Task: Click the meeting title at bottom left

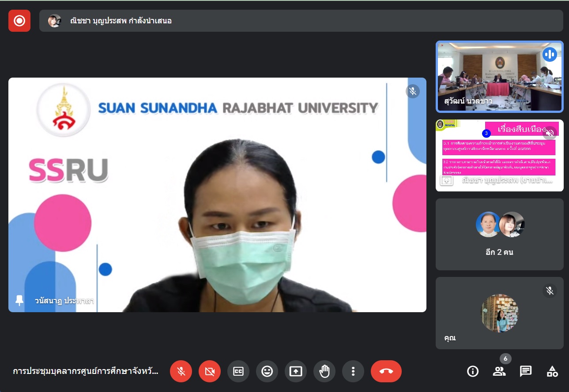Action: coord(85,371)
